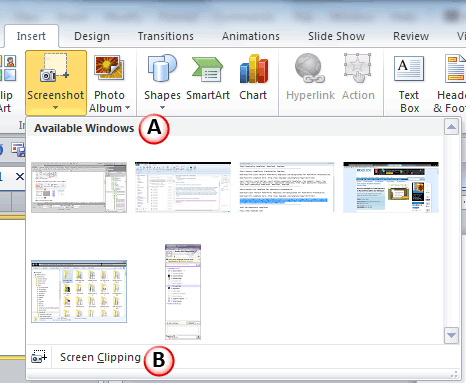
Task: Click the Hyperlink globe icon
Action: click(x=310, y=68)
